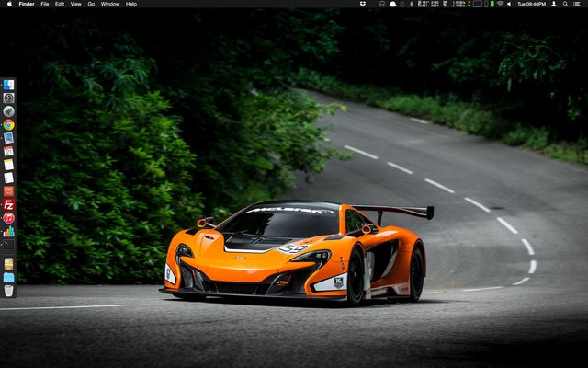588x368 pixels.
Task: Open the Numbers bar-chart app in dock
Action: (x=8, y=231)
